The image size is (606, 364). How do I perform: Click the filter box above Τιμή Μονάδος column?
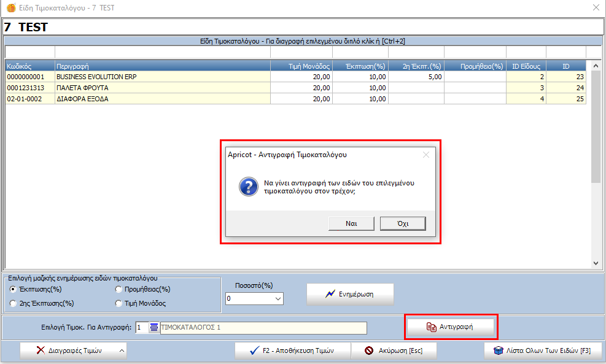pyautogui.click(x=301, y=52)
